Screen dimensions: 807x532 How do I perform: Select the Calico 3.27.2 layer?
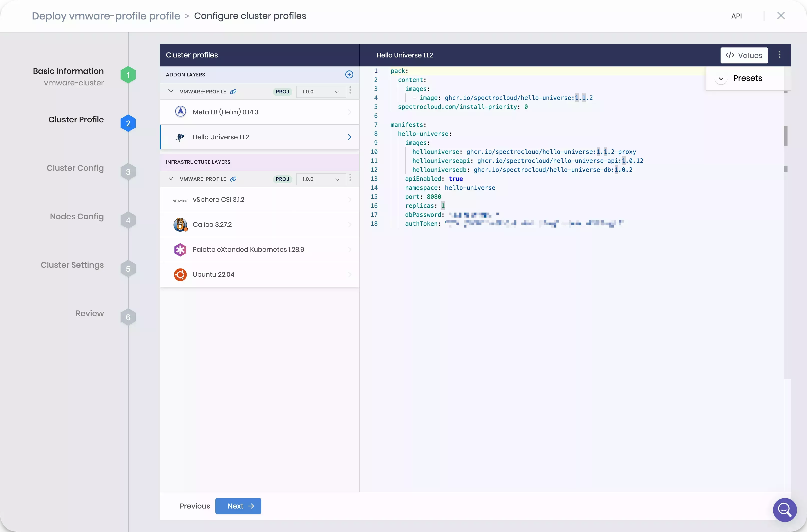[x=260, y=225]
